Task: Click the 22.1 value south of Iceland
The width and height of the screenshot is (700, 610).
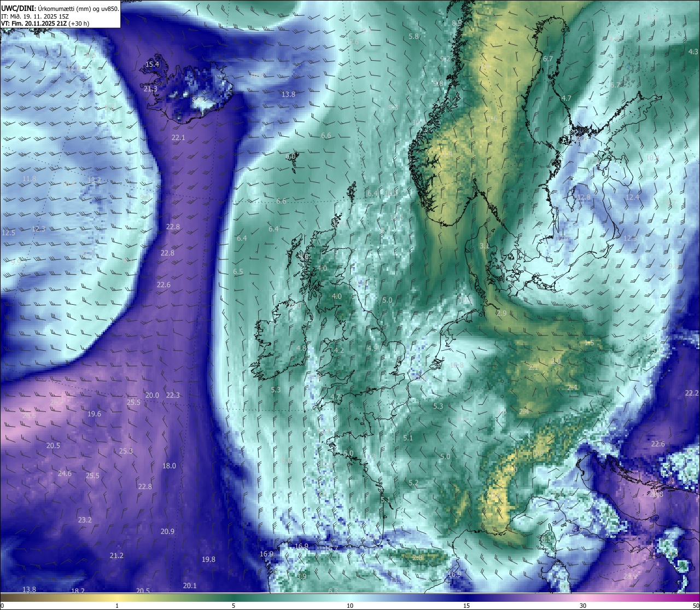Action: pyautogui.click(x=178, y=138)
